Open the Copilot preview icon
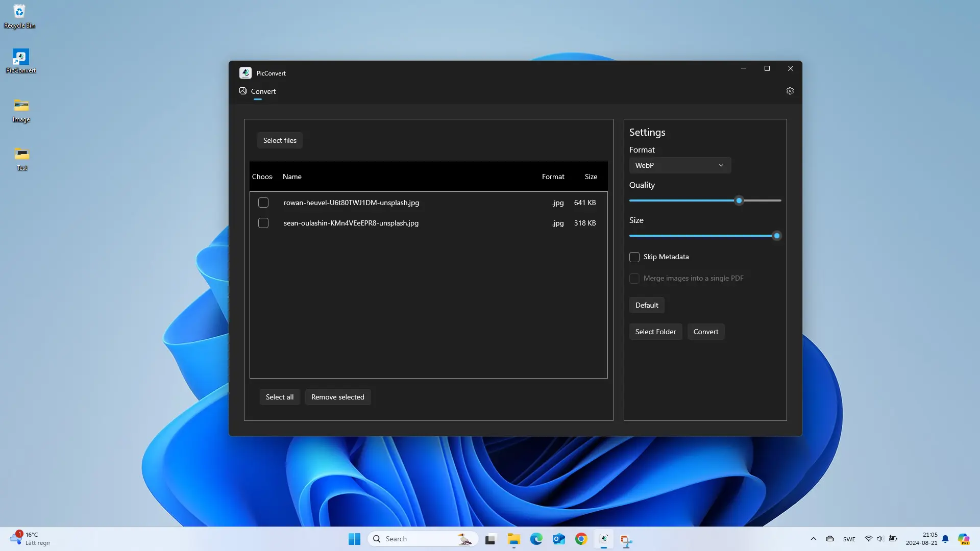This screenshot has height=551, width=980. (x=963, y=539)
